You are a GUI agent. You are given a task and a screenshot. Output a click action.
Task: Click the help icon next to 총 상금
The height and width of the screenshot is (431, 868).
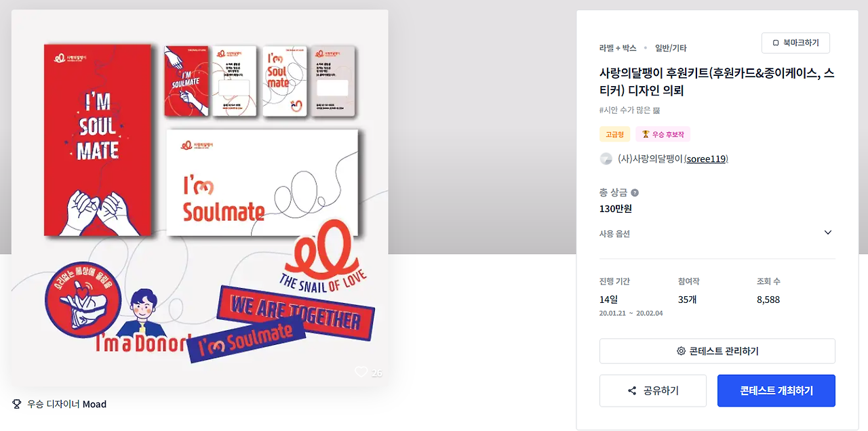(635, 192)
